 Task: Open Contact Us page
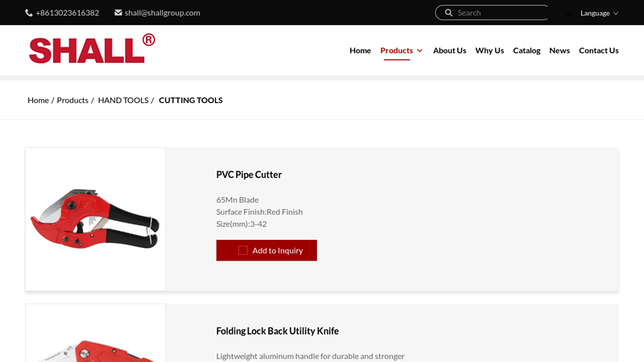point(599,51)
